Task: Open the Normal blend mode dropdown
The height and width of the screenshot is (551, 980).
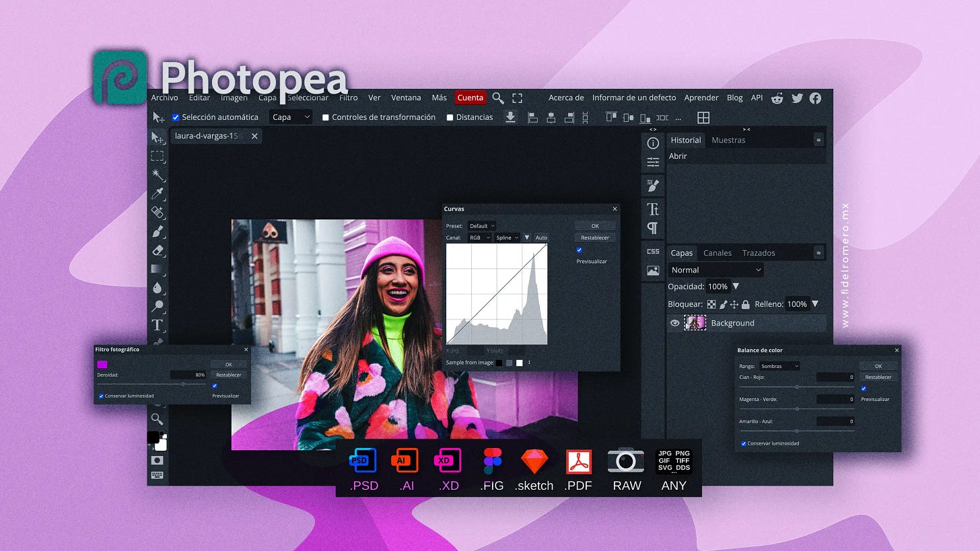Action: (716, 270)
